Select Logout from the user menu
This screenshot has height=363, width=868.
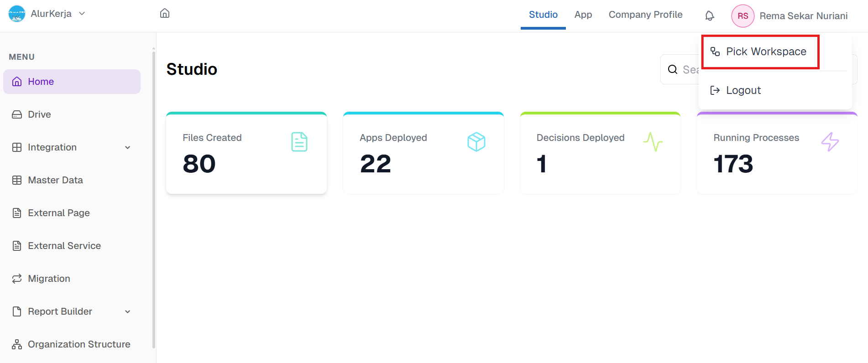tap(775, 90)
